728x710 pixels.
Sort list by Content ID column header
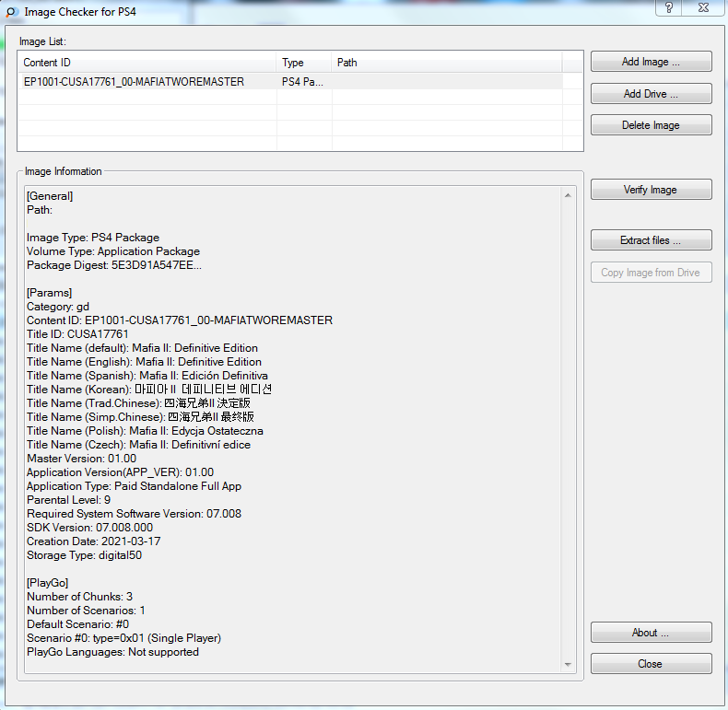pos(147,63)
